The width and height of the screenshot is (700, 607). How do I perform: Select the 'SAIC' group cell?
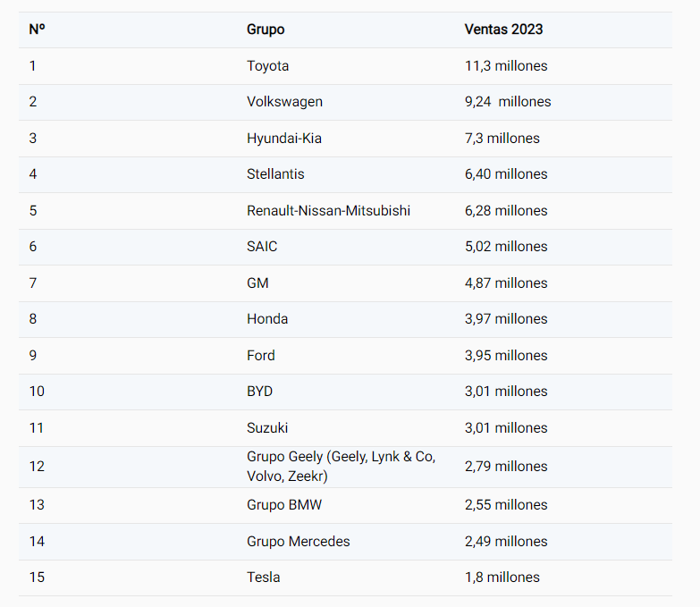pos(262,247)
